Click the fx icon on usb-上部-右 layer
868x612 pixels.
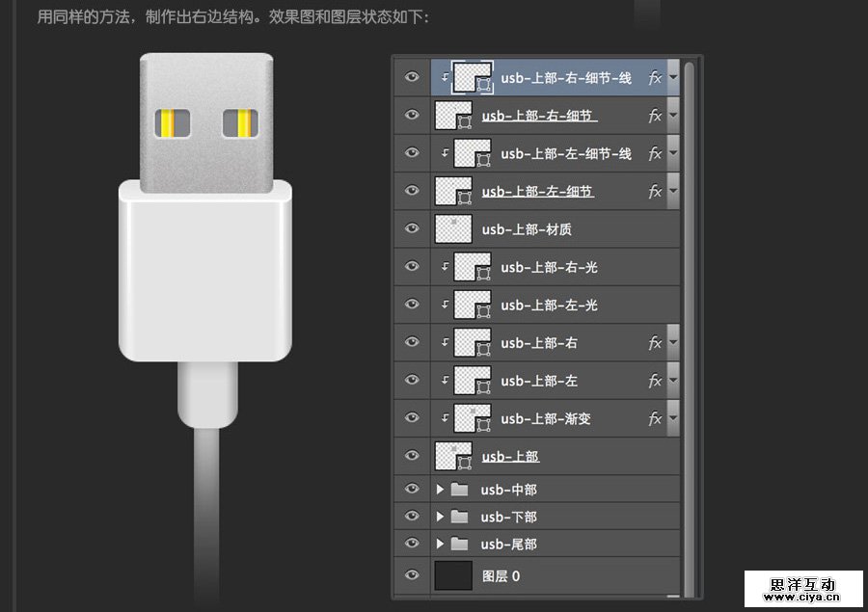[656, 342]
